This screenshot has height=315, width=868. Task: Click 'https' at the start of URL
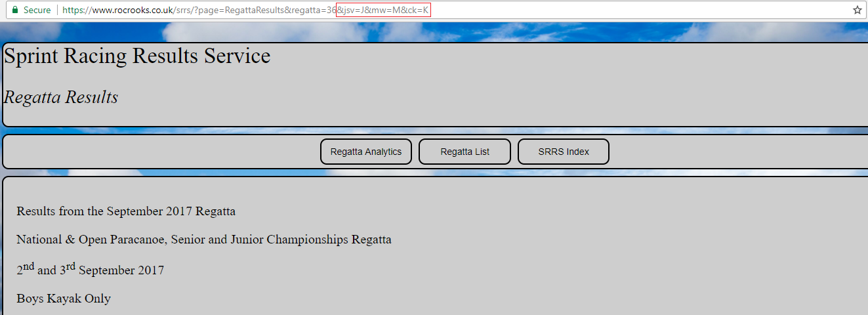73,10
